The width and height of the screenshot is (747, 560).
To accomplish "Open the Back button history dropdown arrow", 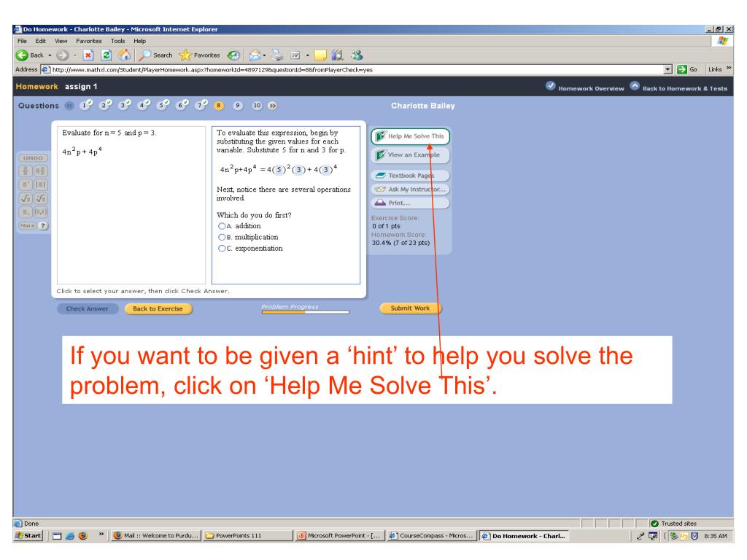I will (x=50, y=55).
